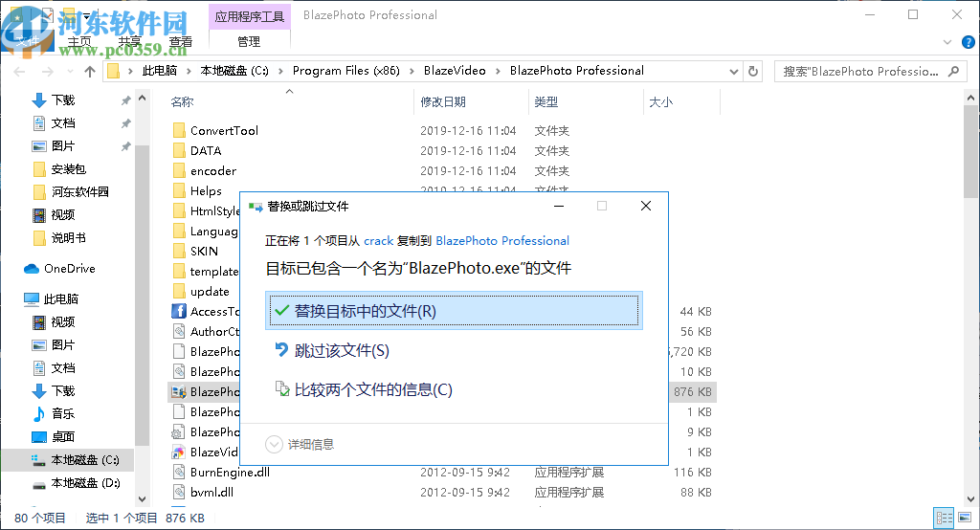Refresh the folder view
This screenshot has width=980, height=530.
(753, 71)
